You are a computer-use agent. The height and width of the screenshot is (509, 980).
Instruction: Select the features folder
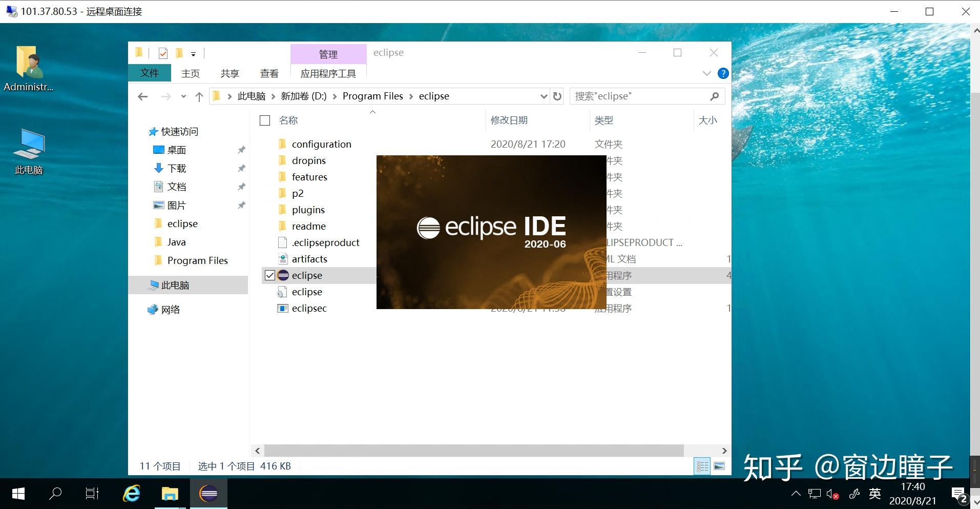point(309,177)
